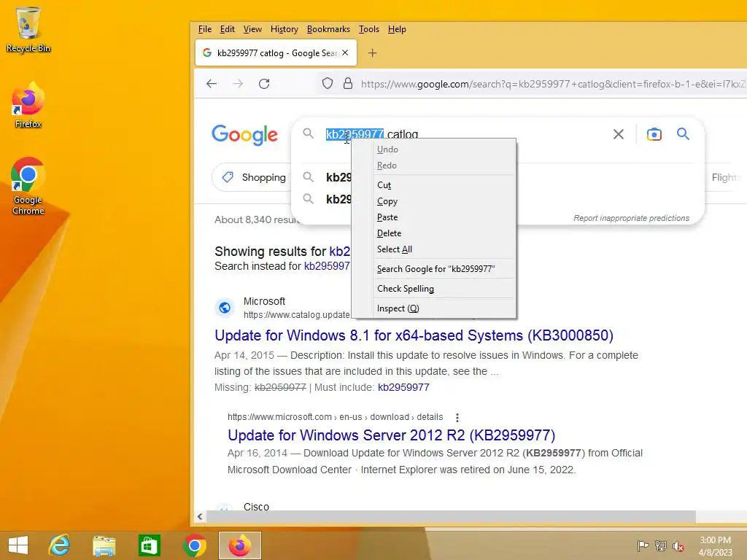Open the View menu
Screen dimensions: 747x560
tap(252, 29)
